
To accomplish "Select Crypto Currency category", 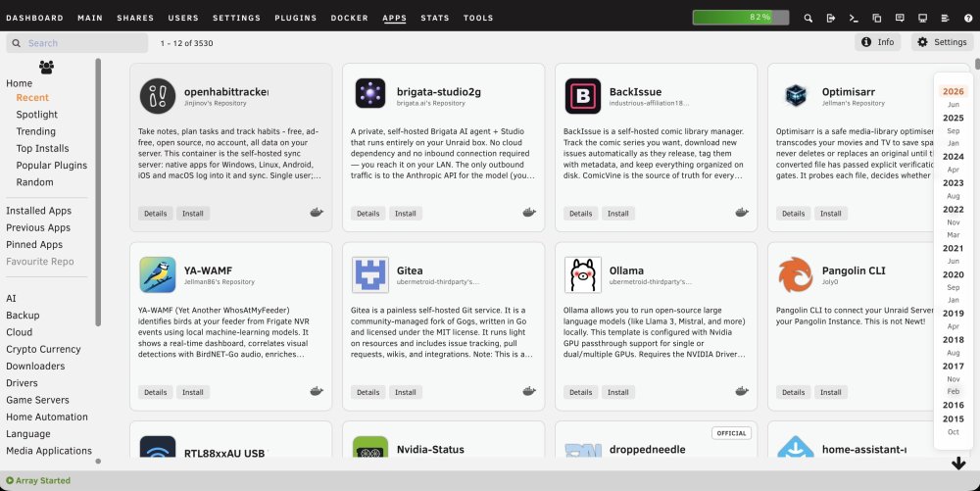I will click(43, 349).
